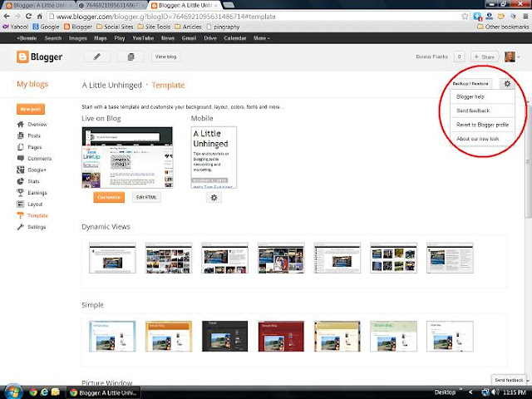532x399 pixels.
Task: Open Chrome from the taskbar quick launch
Action: pyautogui.click(x=33, y=392)
